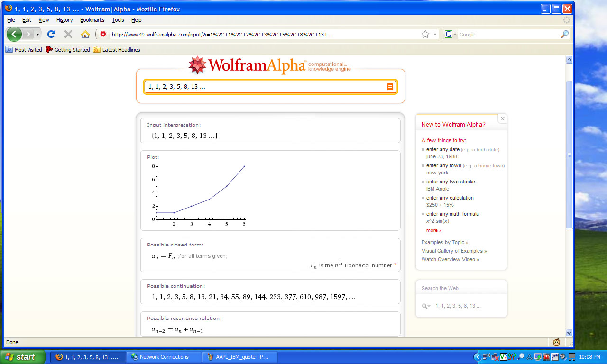Switch to Network Connections in the taskbar
The width and height of the screenshot is (607, 364).
(x=164, y=357)
